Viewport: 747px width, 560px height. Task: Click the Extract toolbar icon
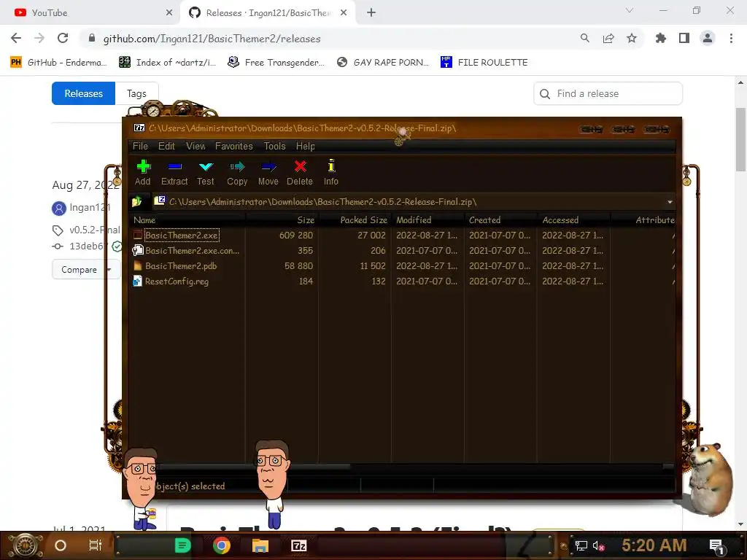[174, 172]
